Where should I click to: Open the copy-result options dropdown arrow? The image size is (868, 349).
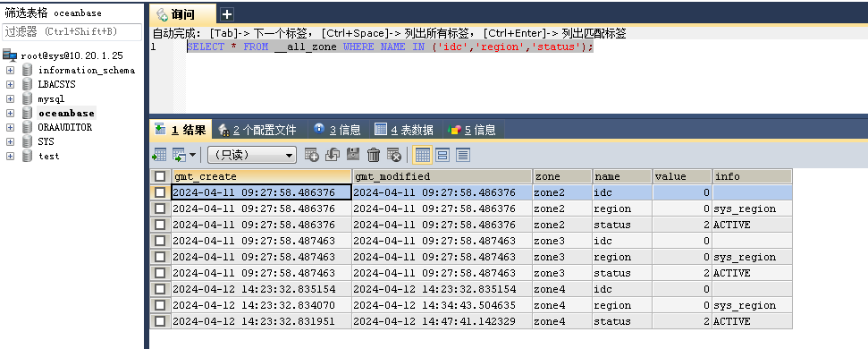pos(193,155)
